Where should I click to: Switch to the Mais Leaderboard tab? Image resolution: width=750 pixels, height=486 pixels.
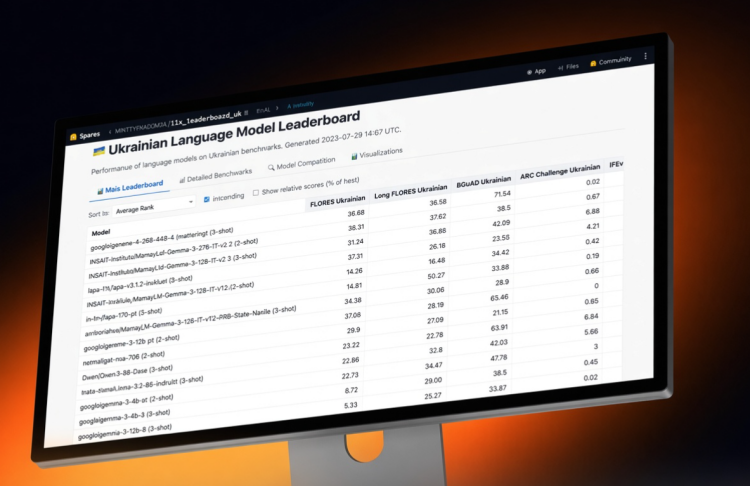point(130,187)
